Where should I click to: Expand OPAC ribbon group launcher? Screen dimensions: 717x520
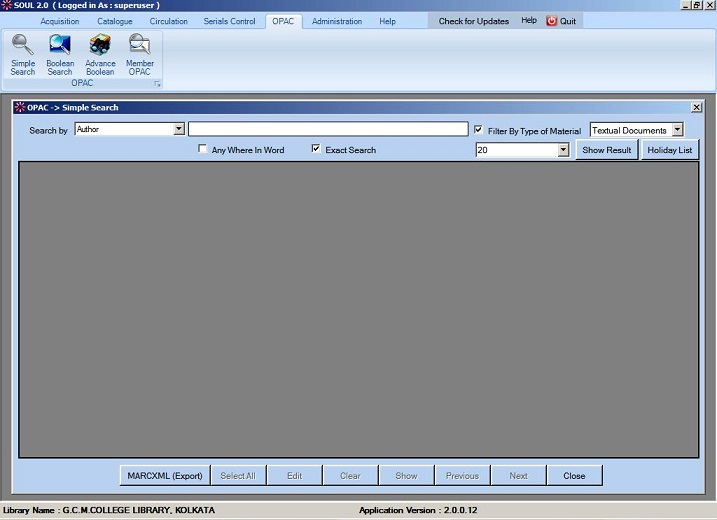point(157,84)
